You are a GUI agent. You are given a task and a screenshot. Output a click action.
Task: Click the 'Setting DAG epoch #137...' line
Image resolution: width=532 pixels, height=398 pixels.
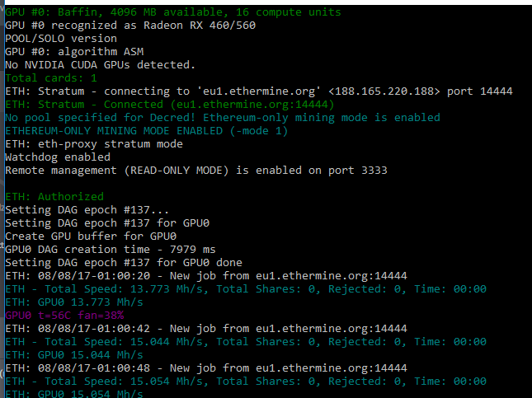pos(87,210)
